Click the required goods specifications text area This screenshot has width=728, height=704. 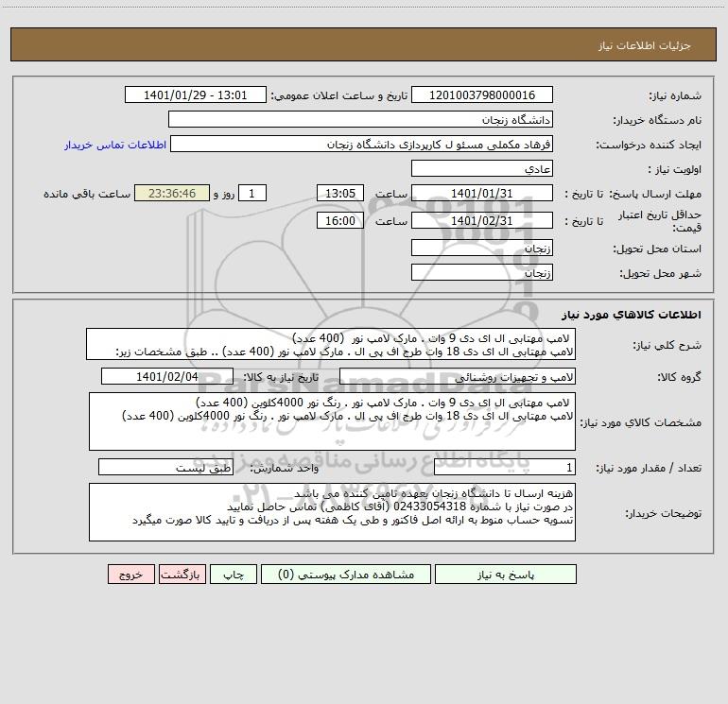pos(332,421)
